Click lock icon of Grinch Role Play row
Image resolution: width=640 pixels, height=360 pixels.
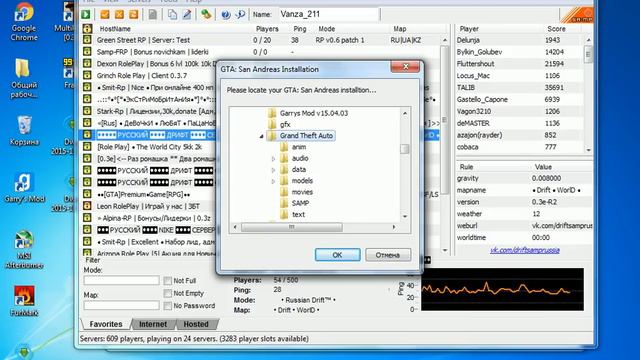(x=87, y=76)
